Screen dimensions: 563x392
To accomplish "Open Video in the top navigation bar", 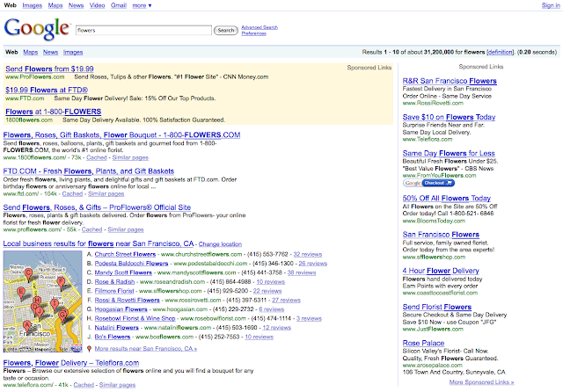I will 98,5.
